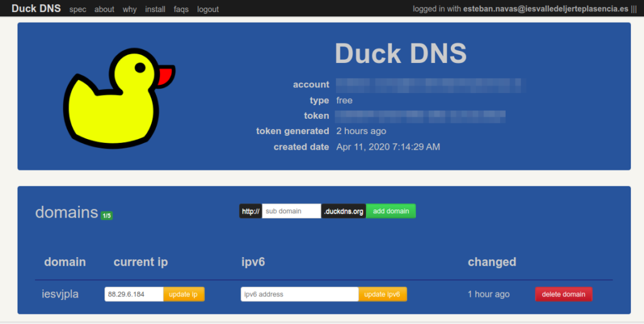Click the 'http://' prefix label

[x=250, y=211]
